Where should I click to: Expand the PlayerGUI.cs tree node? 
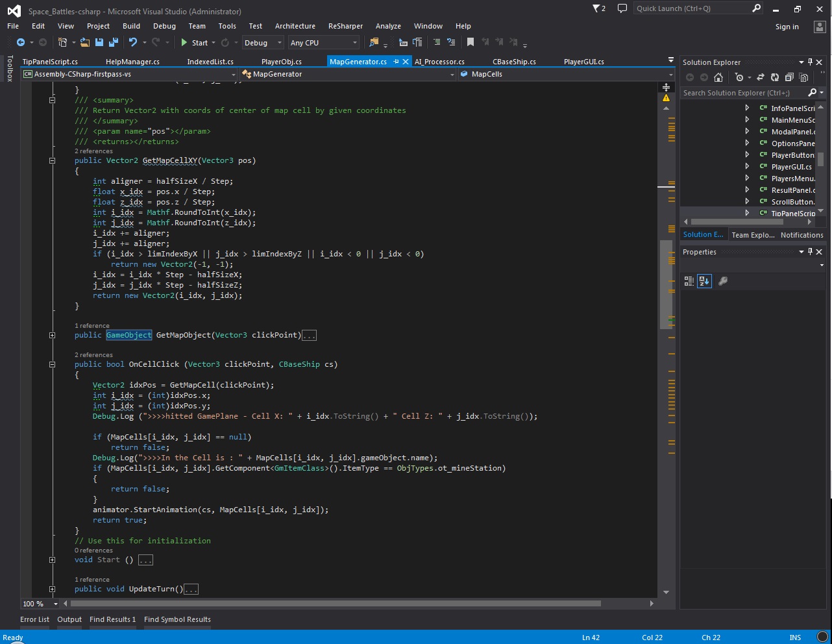(x=747, y=167)
